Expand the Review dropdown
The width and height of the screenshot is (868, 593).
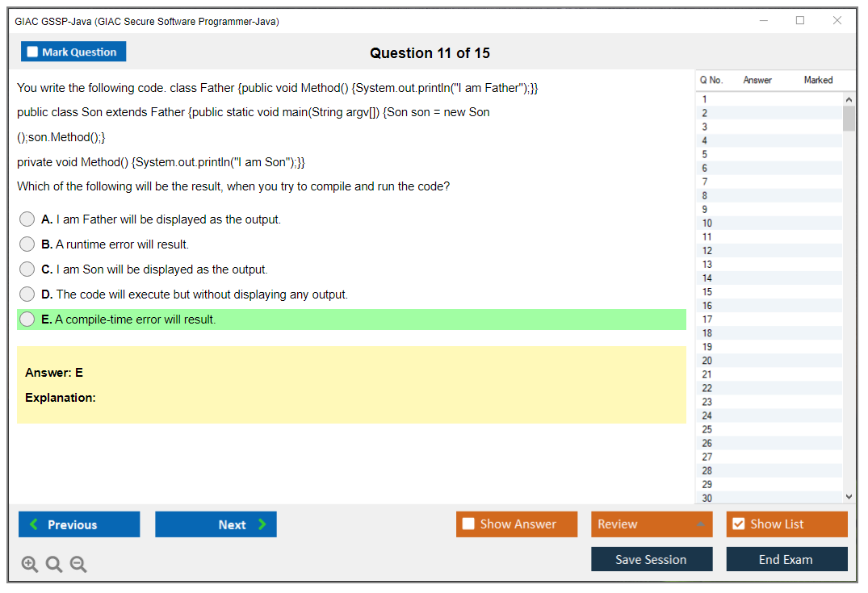pyautogui.click(x=699, y=524)
